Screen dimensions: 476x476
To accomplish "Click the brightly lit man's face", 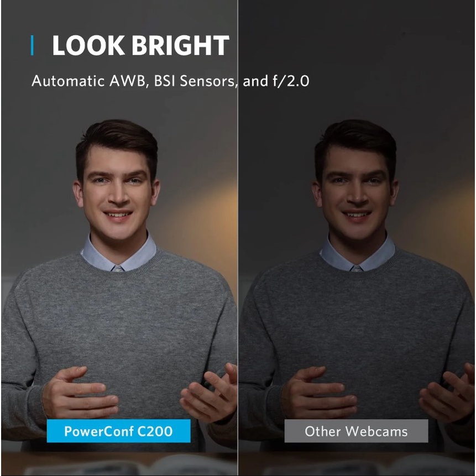I will [x=118, y=191].
